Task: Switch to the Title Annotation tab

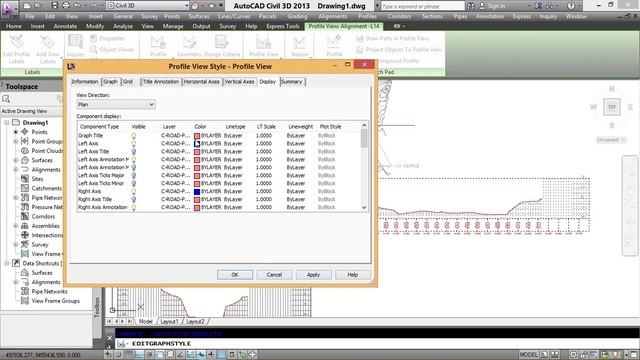Action: [x=161, y=82]
